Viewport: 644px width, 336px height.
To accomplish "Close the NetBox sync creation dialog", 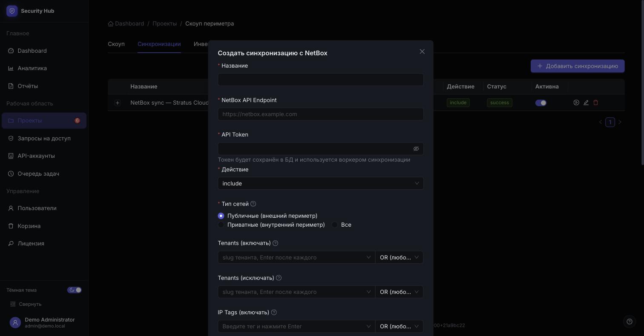I will [422, 51].
